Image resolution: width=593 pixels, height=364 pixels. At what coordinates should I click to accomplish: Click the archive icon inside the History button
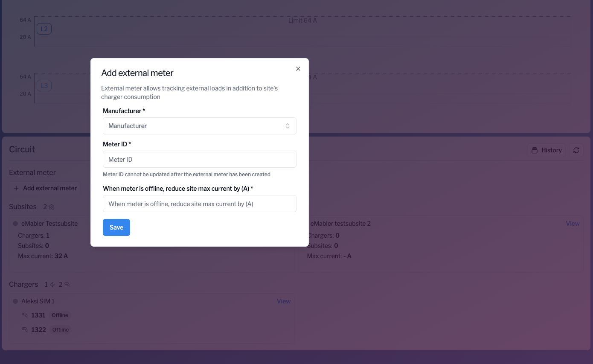(535, 150)
